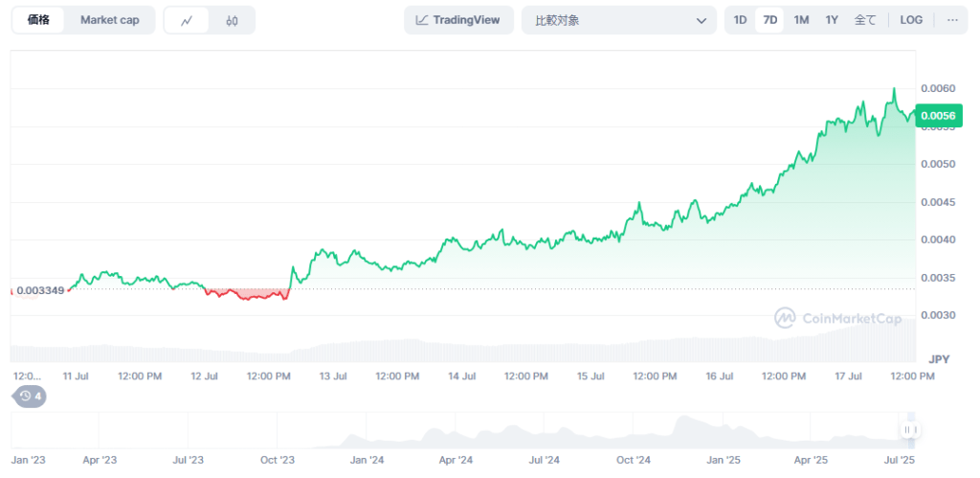The width and height of the screenshot is (980, 478).
Task: Select the Market cap tab
Action: (109, 20)
